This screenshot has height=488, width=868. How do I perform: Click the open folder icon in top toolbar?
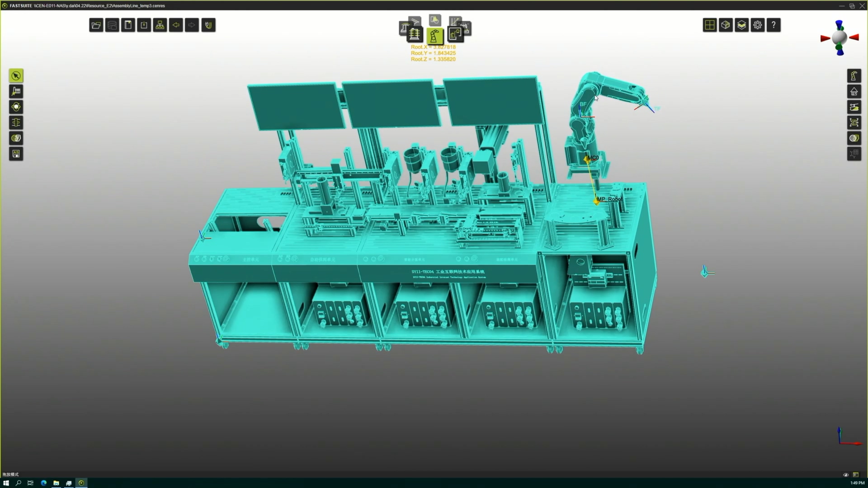coord(96,25)
